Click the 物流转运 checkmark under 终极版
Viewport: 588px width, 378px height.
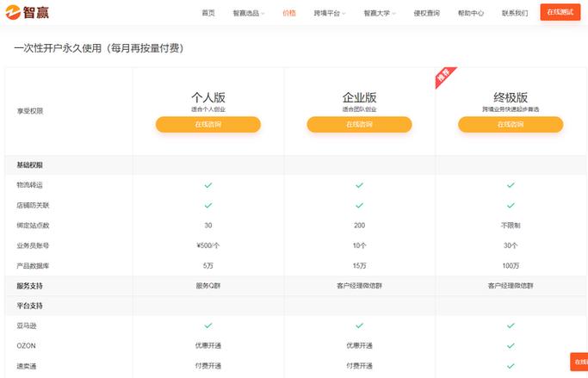coord(511,185)
